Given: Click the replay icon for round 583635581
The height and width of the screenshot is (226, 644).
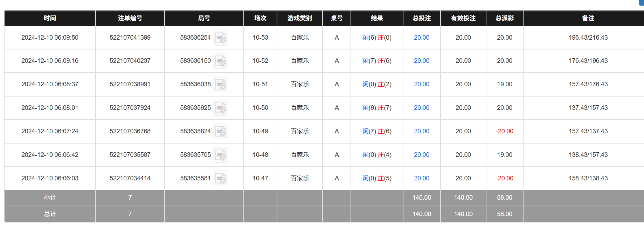Looking at the screenshot, I should tap(221, 179).
